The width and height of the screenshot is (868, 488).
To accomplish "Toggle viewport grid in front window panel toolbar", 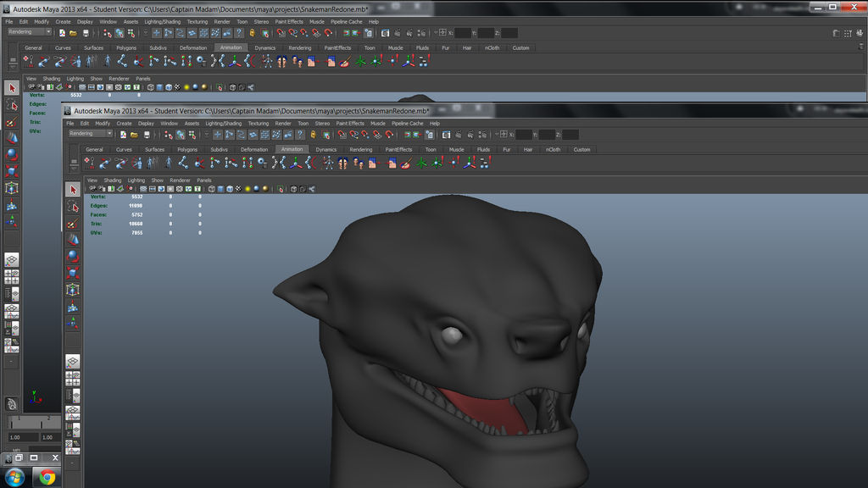I will tap(143, 189).
